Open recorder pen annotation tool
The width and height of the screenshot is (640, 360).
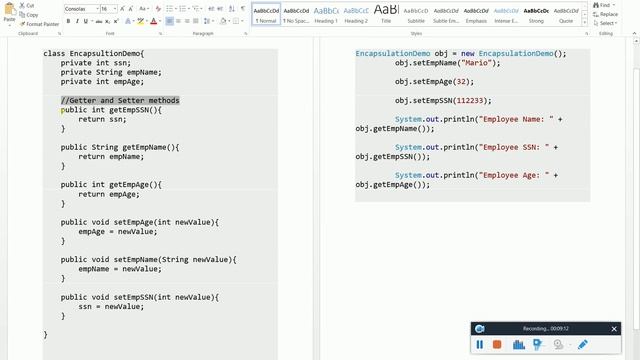(x=583, y=345)
